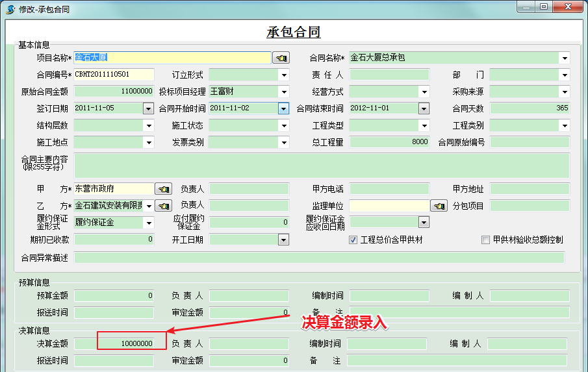The image size is (588, 372).
Task: Click the 合同异常描述 field
Action: pos(319,258)
